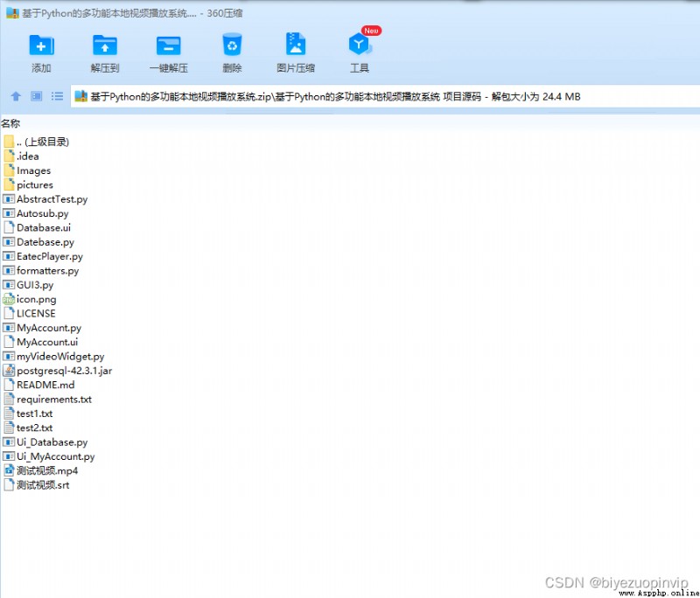Select the pictures folder icon

[x=9, y=184]
